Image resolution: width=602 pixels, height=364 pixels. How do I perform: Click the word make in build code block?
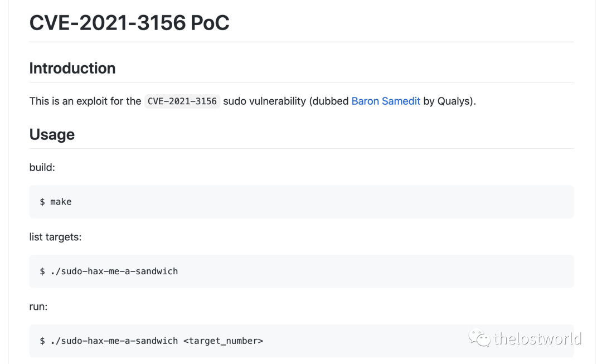[61, 202]
